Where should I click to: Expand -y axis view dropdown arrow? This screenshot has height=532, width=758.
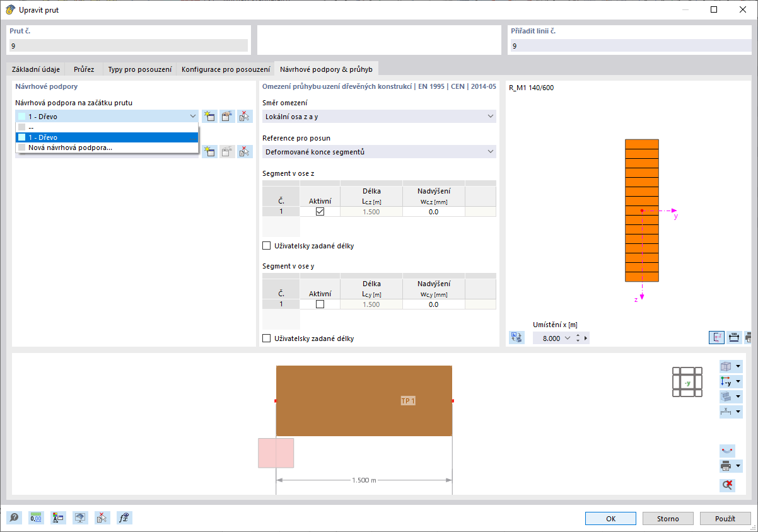(x=738, y=381)
